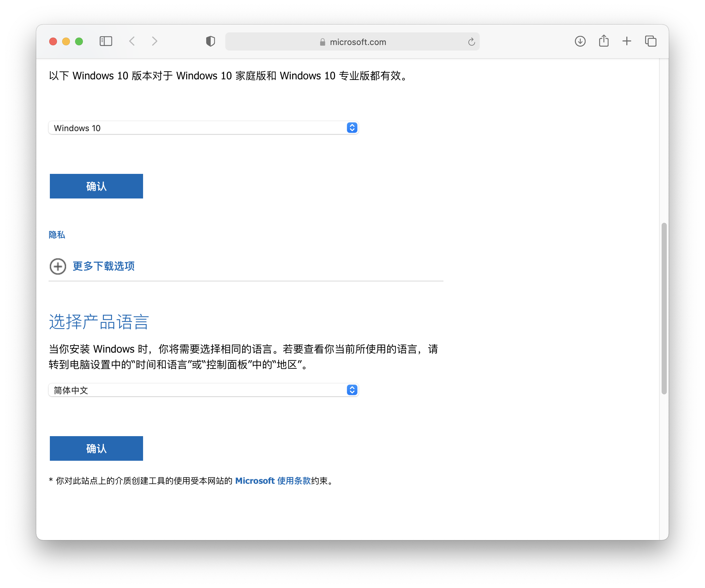Click the 确认 button under Windows 10 selector
Image resolution: width=705 pixels, height=588 pixels.
pyautogui.click(x=96, y=186)
